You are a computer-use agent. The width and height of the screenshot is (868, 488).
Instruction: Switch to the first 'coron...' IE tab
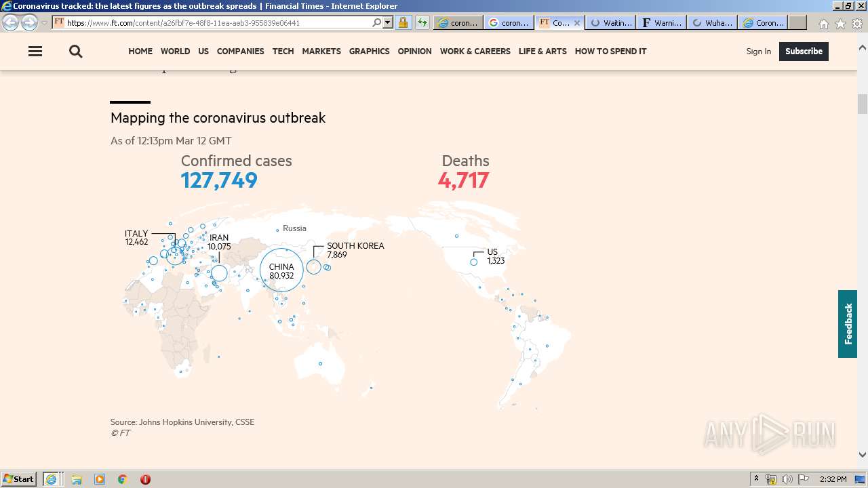click(458, 22)
